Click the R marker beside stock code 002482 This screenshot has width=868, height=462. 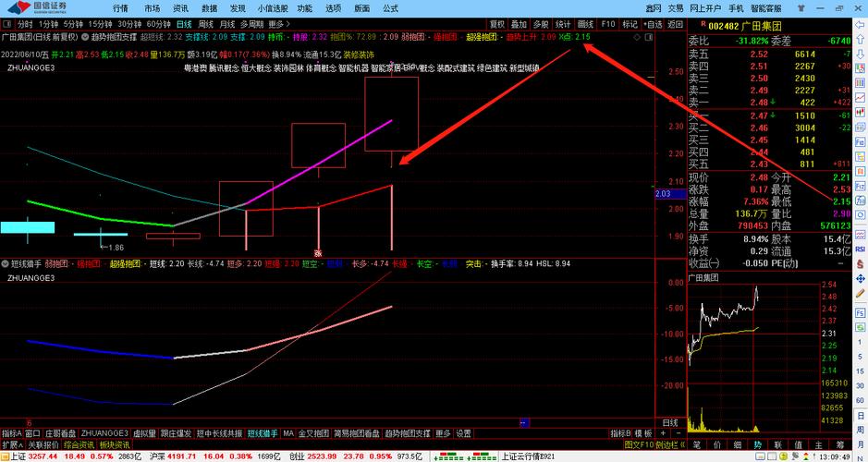(x=703, y=24)
